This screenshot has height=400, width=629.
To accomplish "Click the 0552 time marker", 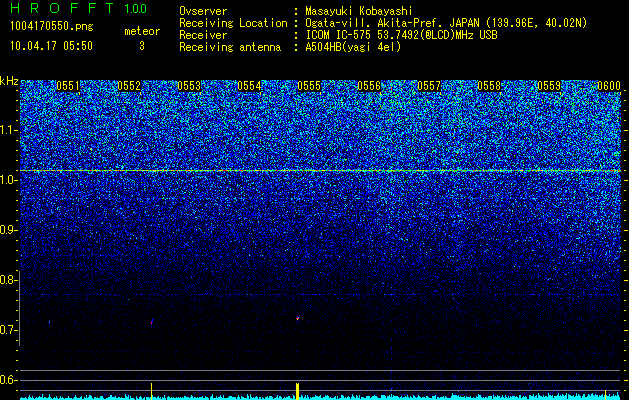I will pos(129,86).
